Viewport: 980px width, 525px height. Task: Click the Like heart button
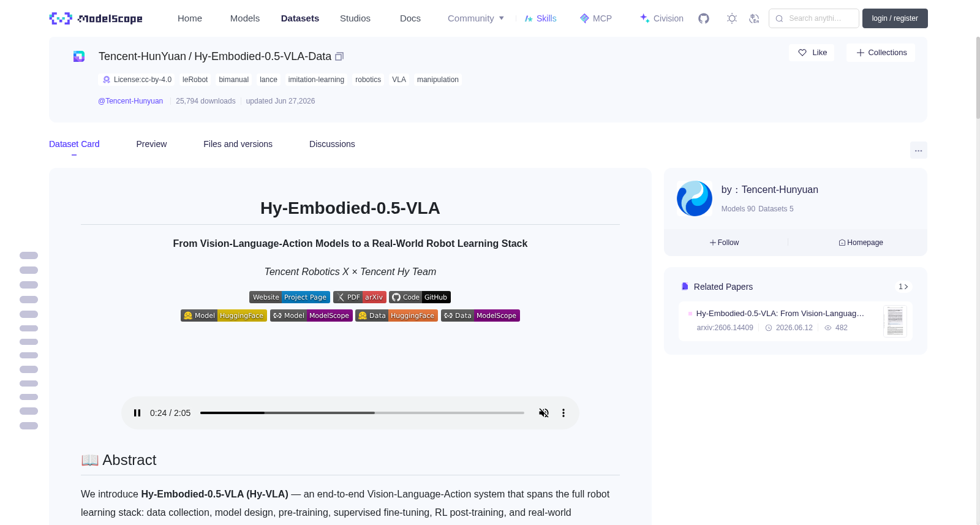tap(812, 53)
